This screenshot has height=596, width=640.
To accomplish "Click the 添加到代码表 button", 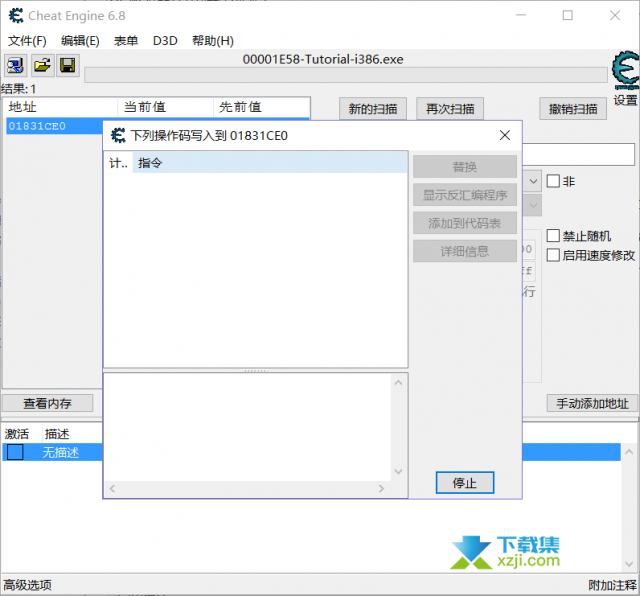I will pos(464,223).
